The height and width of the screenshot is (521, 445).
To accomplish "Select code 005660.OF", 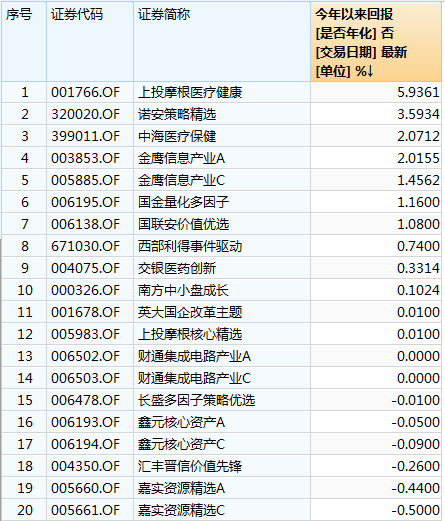I will pos(85,488).
